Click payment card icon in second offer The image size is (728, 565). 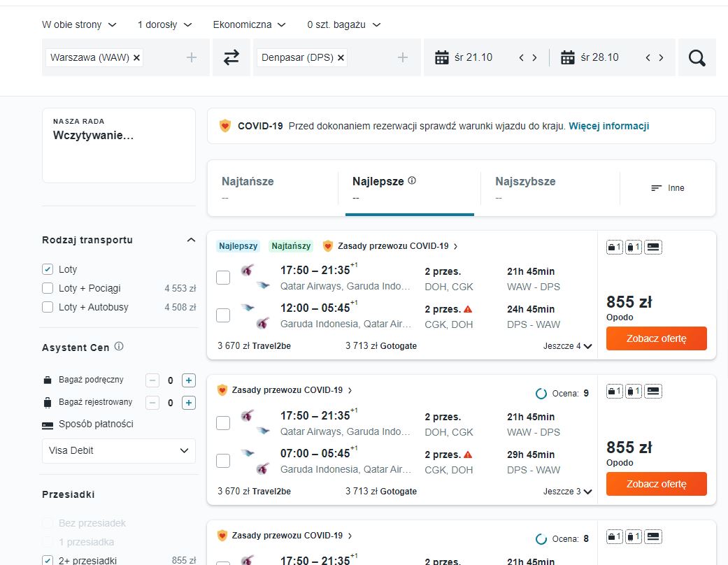(x=653, y=392)
